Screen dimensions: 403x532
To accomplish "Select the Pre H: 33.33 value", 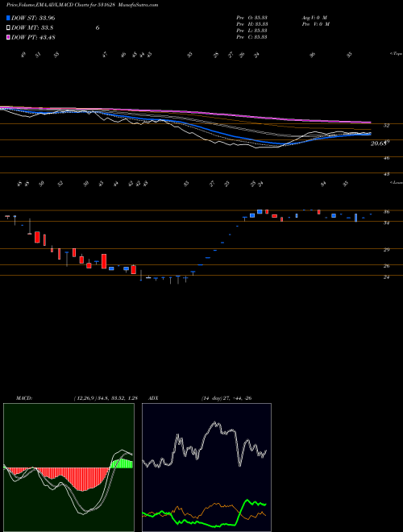I will [x=252, y=24].
